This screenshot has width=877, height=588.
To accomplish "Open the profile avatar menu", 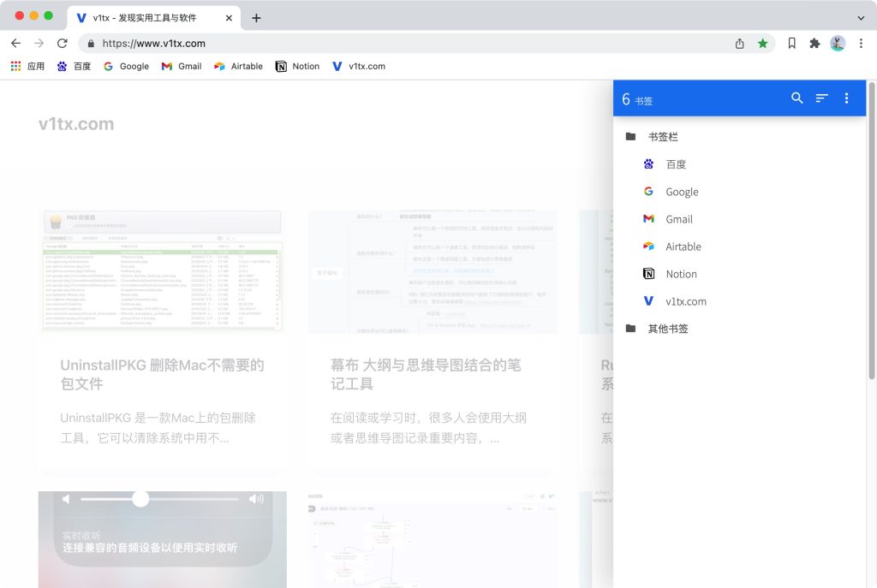I will pyautogui.click(x=838, y=43).
